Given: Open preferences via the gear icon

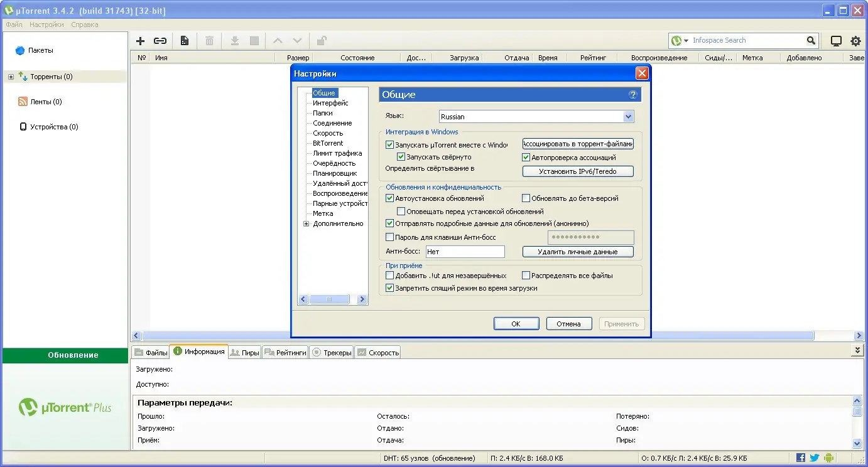Looking at the screenshot, I should tap(855, 40).
